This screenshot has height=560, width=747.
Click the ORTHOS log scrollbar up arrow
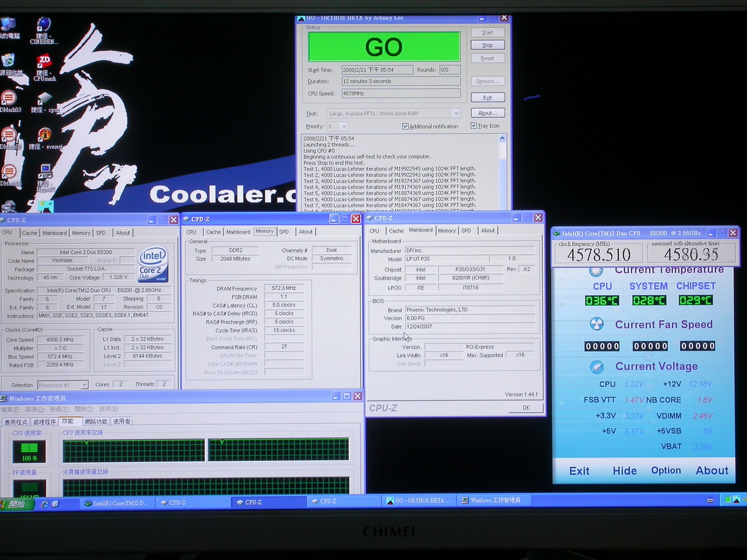(502, 139)
